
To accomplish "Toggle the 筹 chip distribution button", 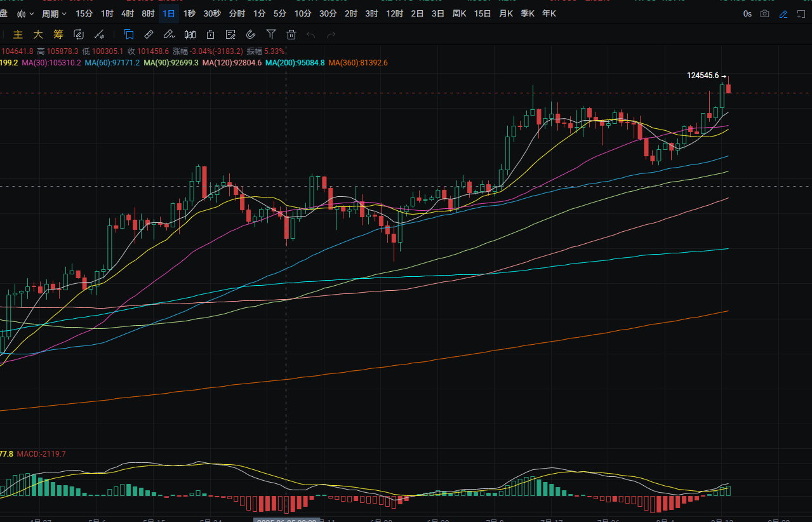I will point(58,34).
